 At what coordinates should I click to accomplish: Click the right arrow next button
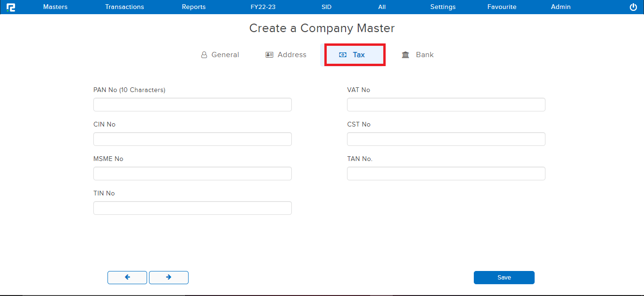tap(169, 278)
